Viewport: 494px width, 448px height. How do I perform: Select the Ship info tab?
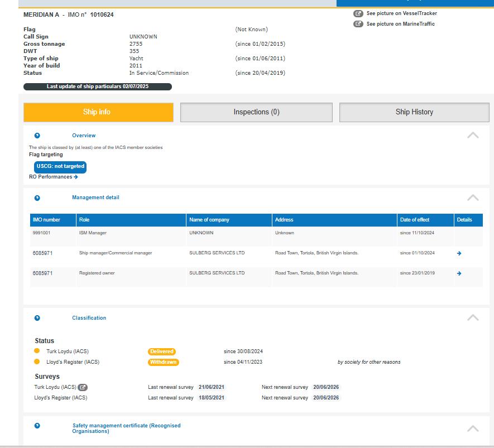coord(98,112)
